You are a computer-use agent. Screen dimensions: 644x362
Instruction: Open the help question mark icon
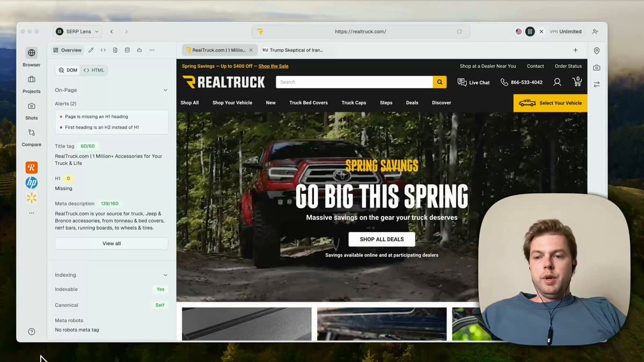(32, 332)
